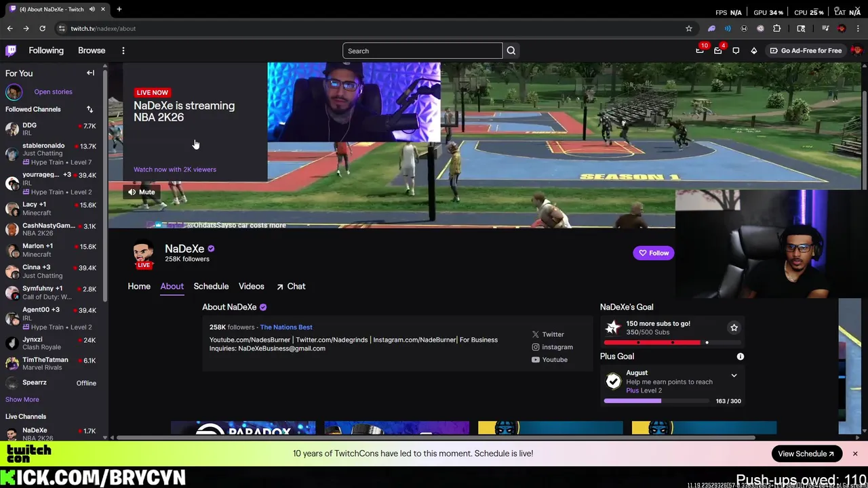Viewport: 868px width, 488px height.
Task: Open Twitch user profile avatar menu
Action: (x=856, y=51)
